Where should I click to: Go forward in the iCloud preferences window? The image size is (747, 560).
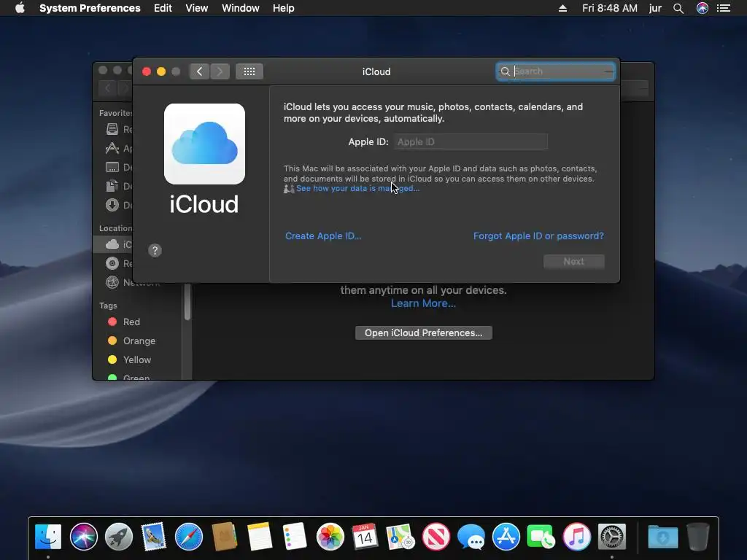point(220,71)
